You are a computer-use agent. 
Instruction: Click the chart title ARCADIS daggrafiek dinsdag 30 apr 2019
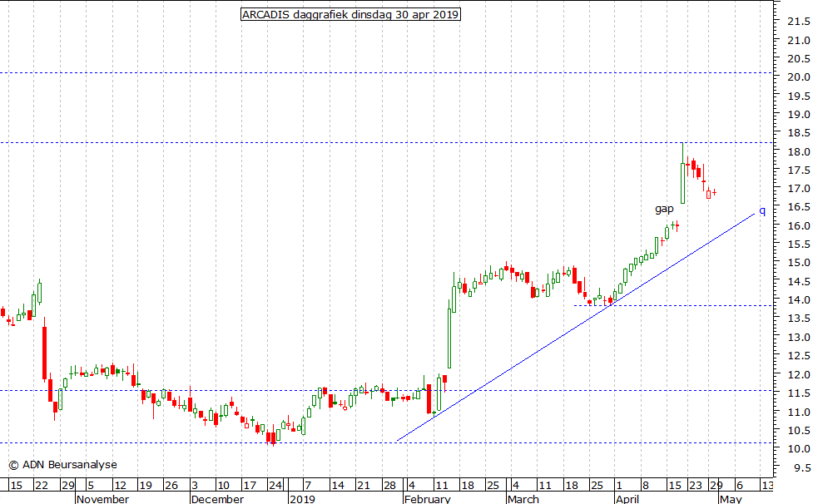click(x=350, y=14)
